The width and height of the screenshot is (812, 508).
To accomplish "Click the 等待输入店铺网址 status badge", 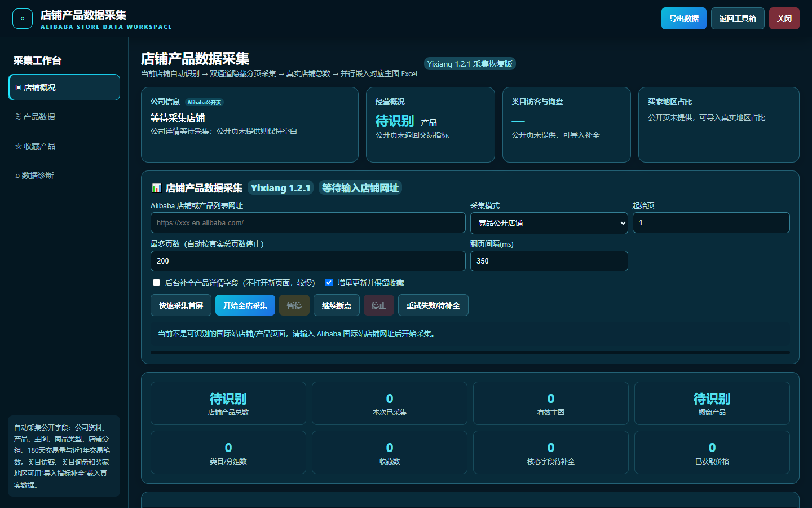I will 360,188.
